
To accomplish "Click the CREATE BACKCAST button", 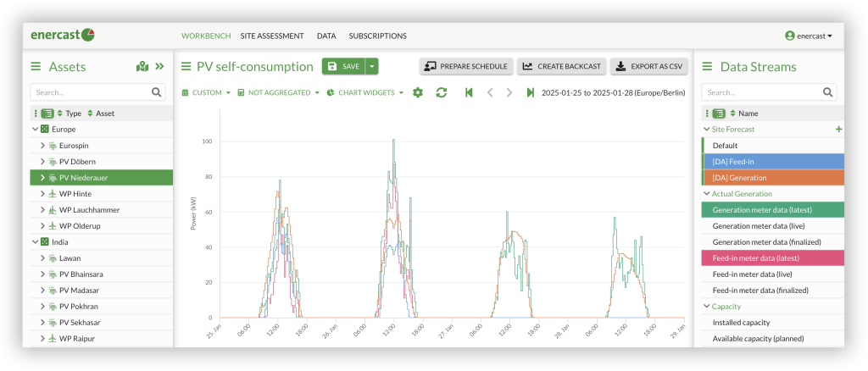I will [562, 66].
